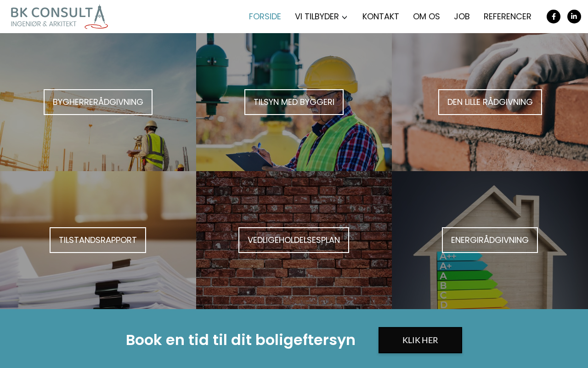Open the KONTAKT menu item

click(x=380, y=17)
